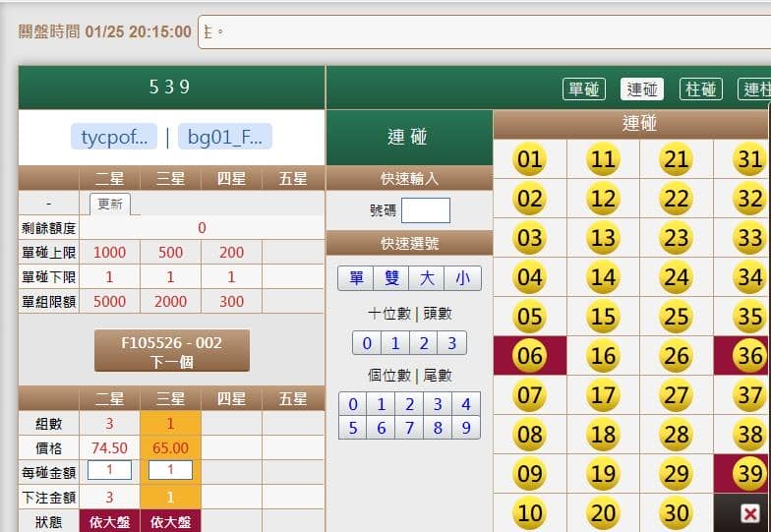771x532 pixels.
Task: Select number ball 21
Action: pos(677,159)
